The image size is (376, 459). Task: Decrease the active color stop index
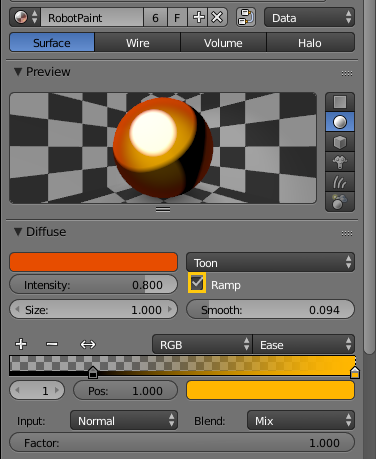pos(17,390)
